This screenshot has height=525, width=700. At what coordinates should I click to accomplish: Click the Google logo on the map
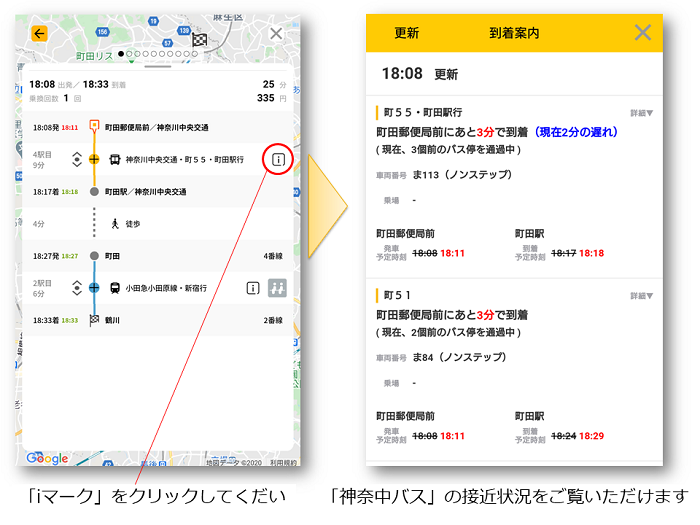(x=47, y=458)
